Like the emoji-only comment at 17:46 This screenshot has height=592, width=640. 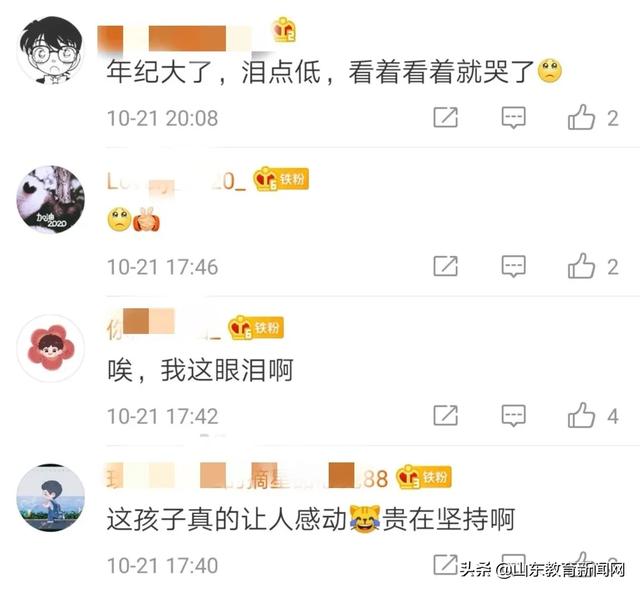(x=581, y=266)
